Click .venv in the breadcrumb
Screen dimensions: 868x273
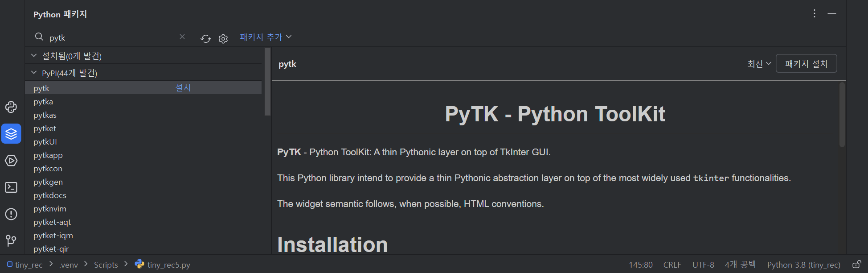click(69, 265)
